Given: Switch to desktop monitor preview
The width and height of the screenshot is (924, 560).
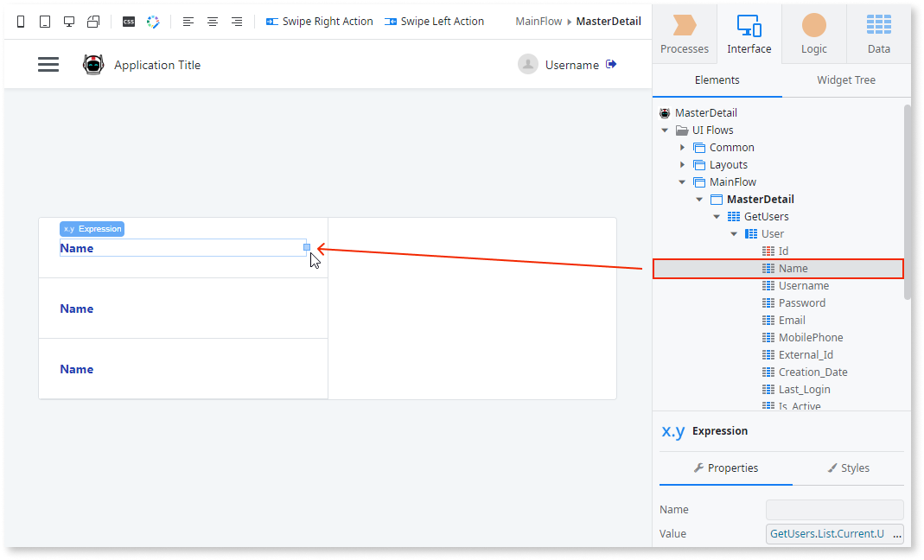Looking at the screenshot, I should pos(69,20).
